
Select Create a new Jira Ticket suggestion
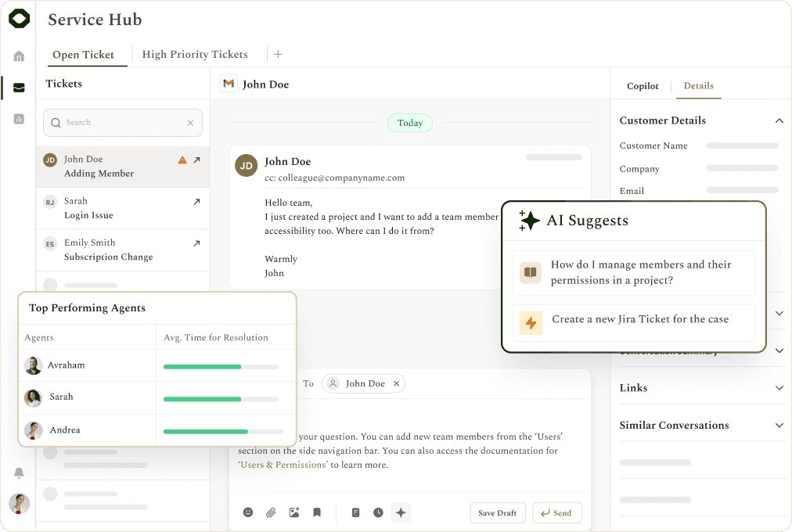click(633, 322)
